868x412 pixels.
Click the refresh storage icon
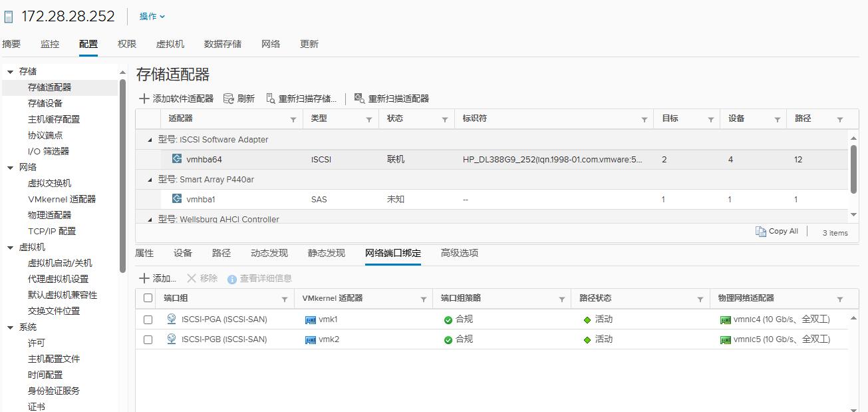pos(229,99)
